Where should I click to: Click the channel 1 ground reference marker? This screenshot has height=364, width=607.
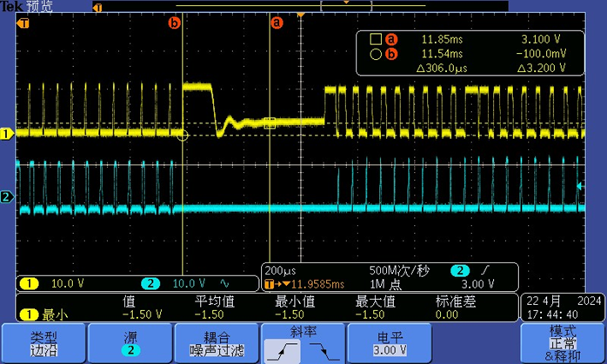(5, 134)
